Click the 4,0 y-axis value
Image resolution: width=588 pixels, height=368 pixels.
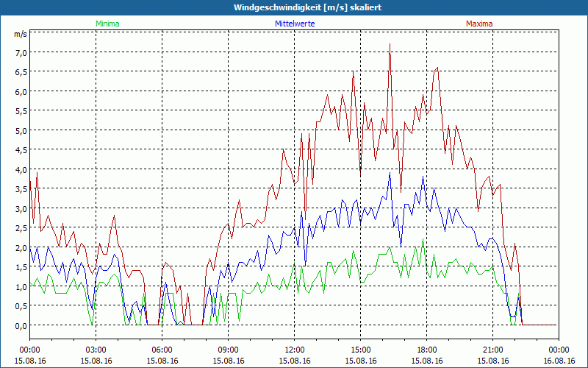[x=21, y=170]
